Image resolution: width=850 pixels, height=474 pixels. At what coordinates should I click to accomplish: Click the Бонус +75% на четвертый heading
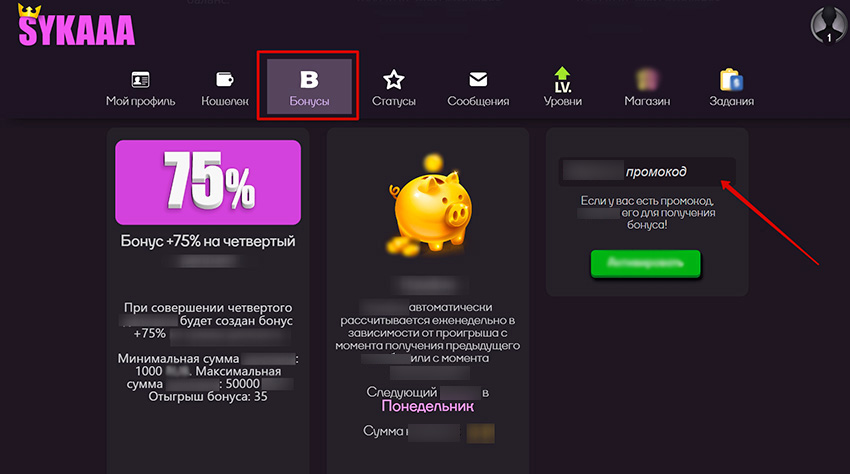pos(208,241)
